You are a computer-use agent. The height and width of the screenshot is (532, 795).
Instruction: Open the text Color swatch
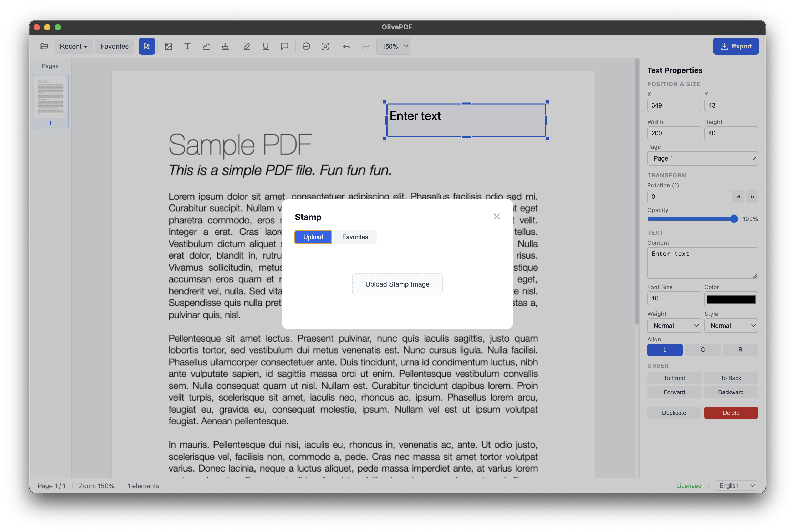(731, 299)
